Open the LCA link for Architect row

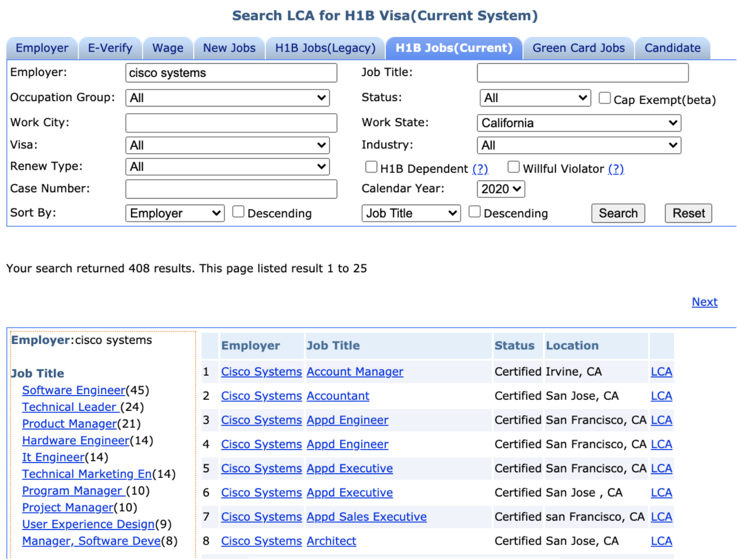pyautogui.click(x=661, y=541)
